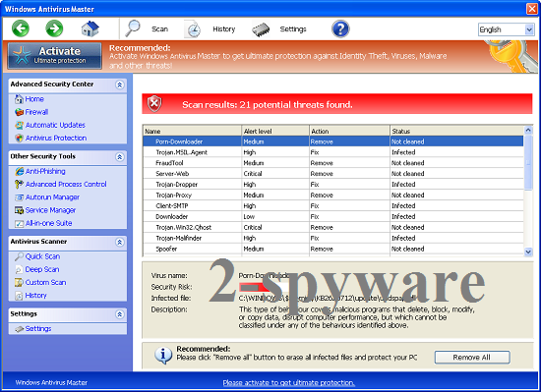This screenshot has width=541, height=392.
Task: Click the red shield scan results icon
Action: (x=154, y=104)
